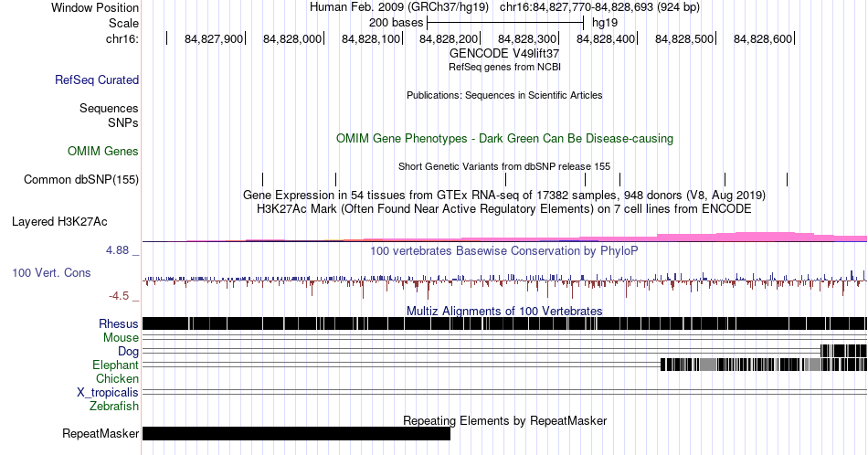The image size is (868, 455).
Task: Click the black RepeatMasker repeat element bar
Action: (x=296, y=433)
